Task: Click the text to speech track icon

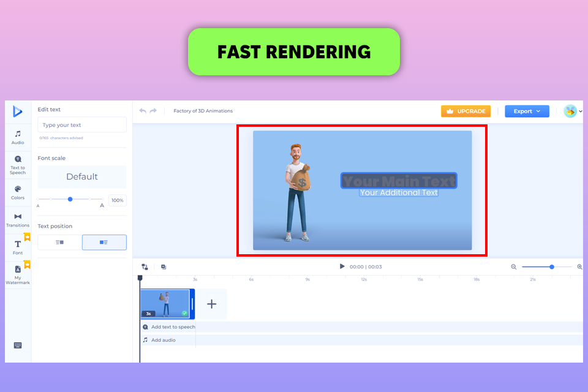Action: (x=146, y=327)
